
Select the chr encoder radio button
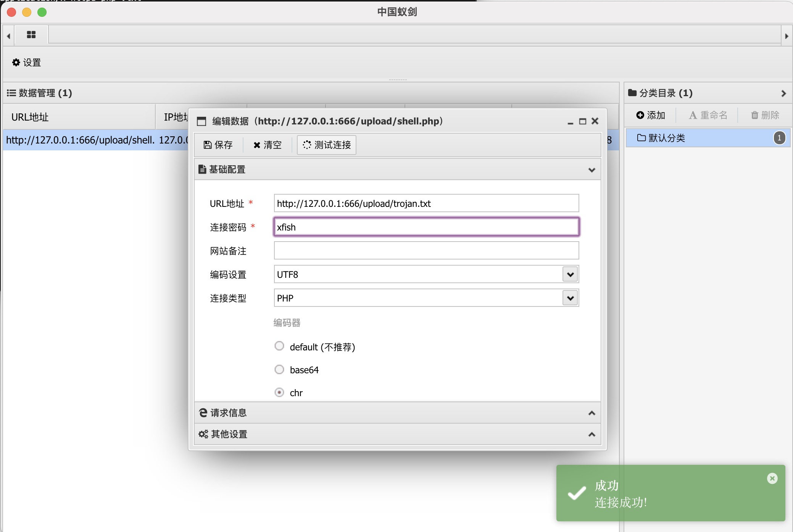279,392
